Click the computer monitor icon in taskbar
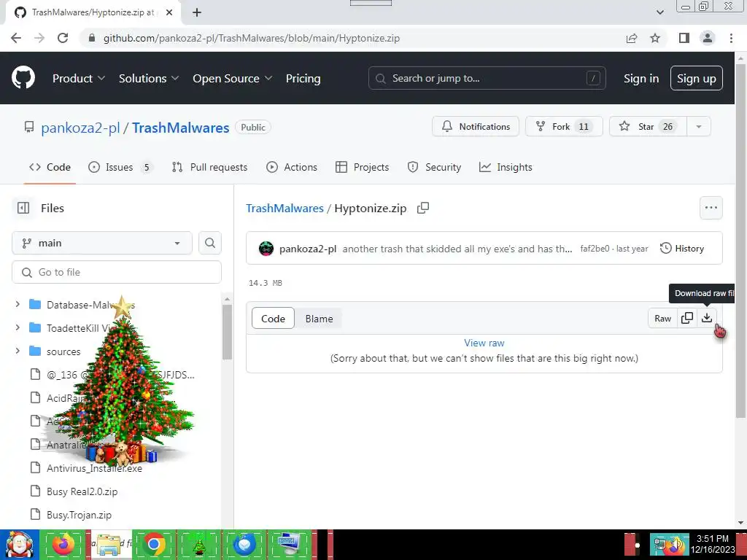This screenshot has height=560, width=747. coord(289,544)
